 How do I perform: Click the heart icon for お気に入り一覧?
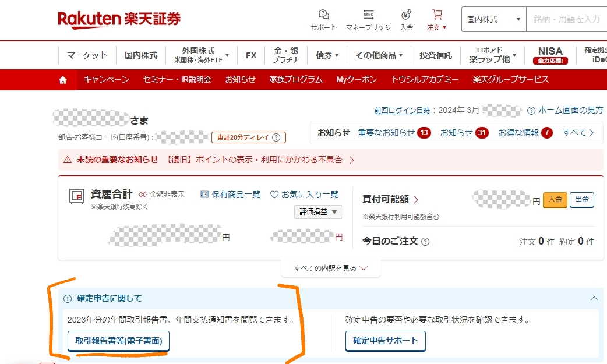(x=274, y=194)
